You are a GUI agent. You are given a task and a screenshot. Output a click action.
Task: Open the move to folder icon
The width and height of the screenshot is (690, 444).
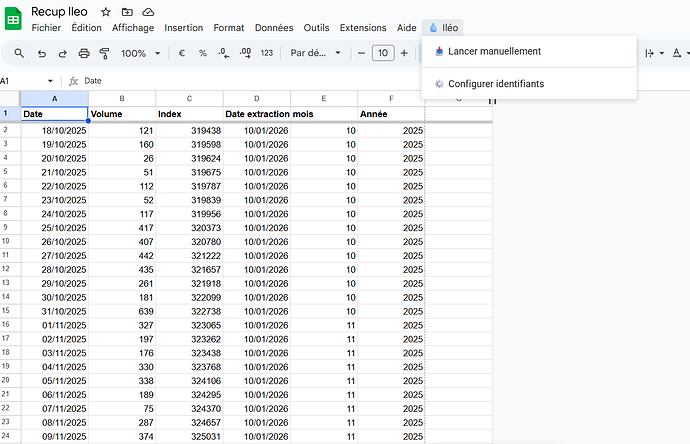[127, 11]
